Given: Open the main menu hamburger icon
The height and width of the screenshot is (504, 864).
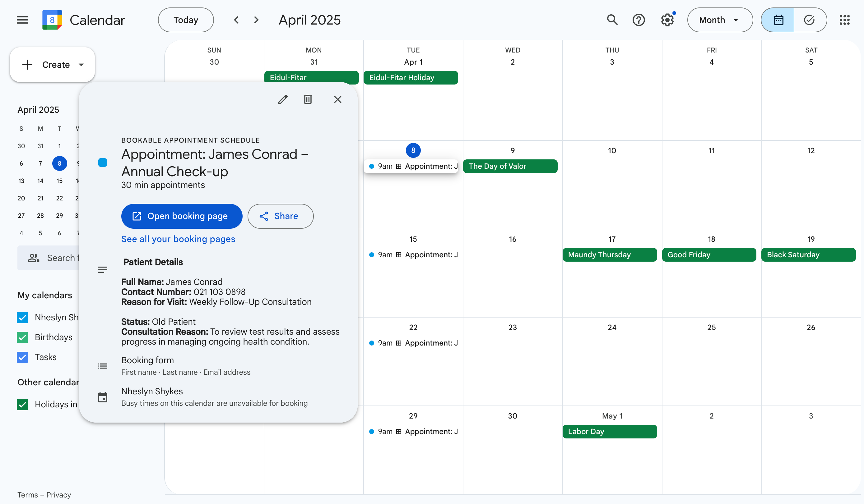Looking at the screenshot, I should (22, 20).
